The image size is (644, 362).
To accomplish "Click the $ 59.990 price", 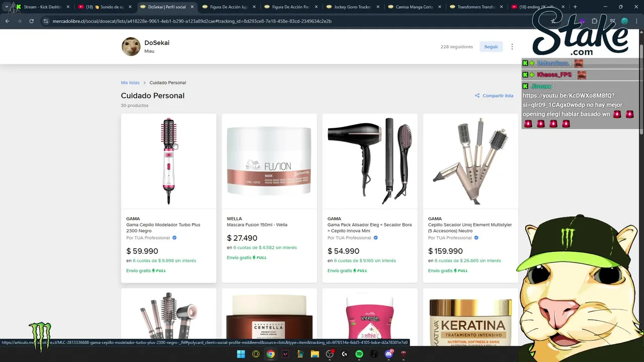I will pyautogui.click(x=142, y=251).
